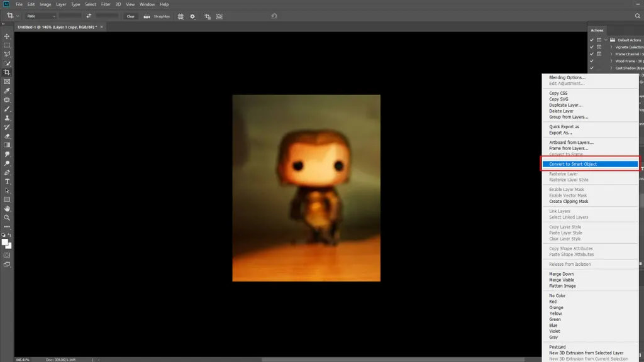
Task: Toggle checkmark for Cast Shadow action
Action: click(592, 68)
